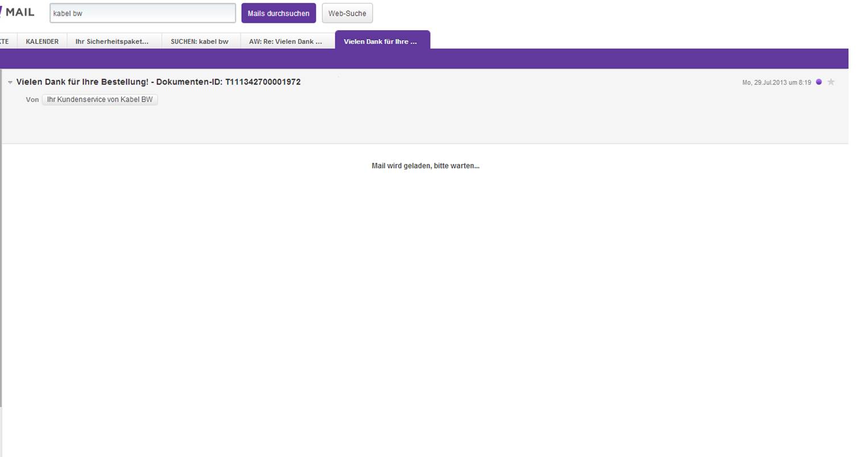Go to the 'SUCHEN: kabel bw' tab
The image size is (868, 457).
[199, 42]
